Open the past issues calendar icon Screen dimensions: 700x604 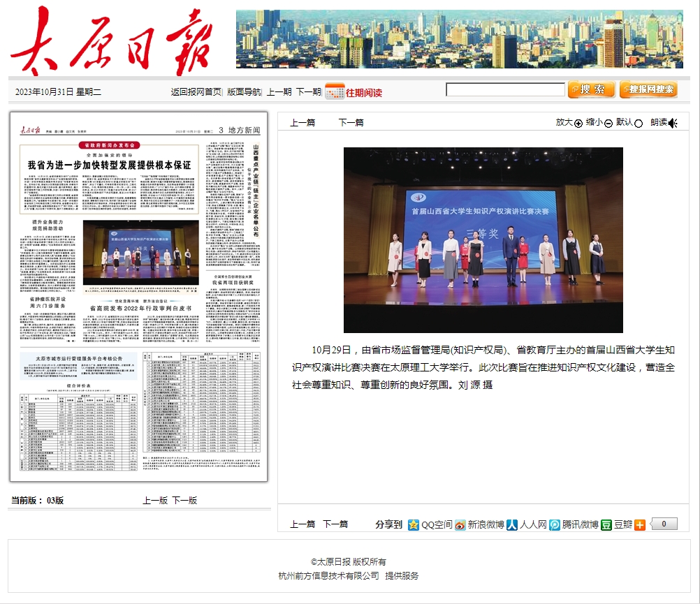[335, 91]
